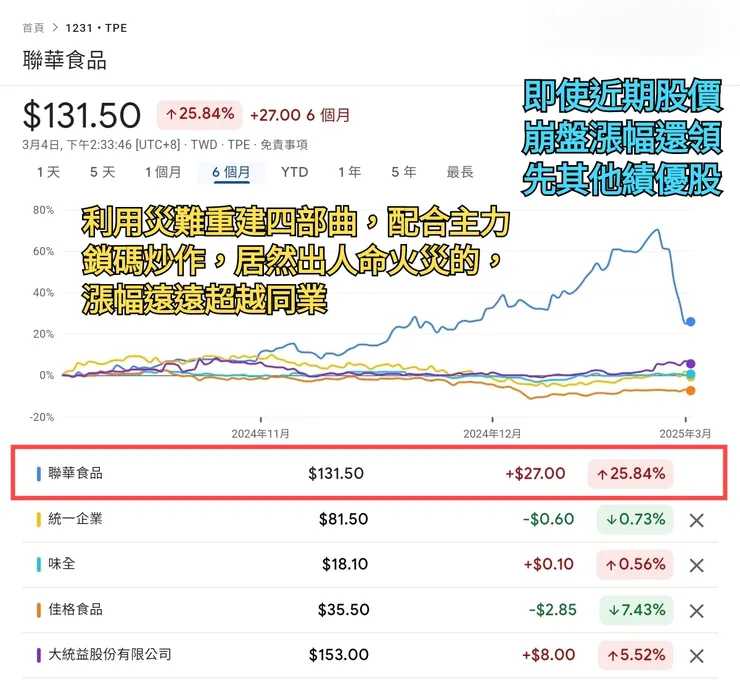Click the ↑5.52% badge for 大統益
This screenshot has height=686, width=740.
[x=636, y=655]
